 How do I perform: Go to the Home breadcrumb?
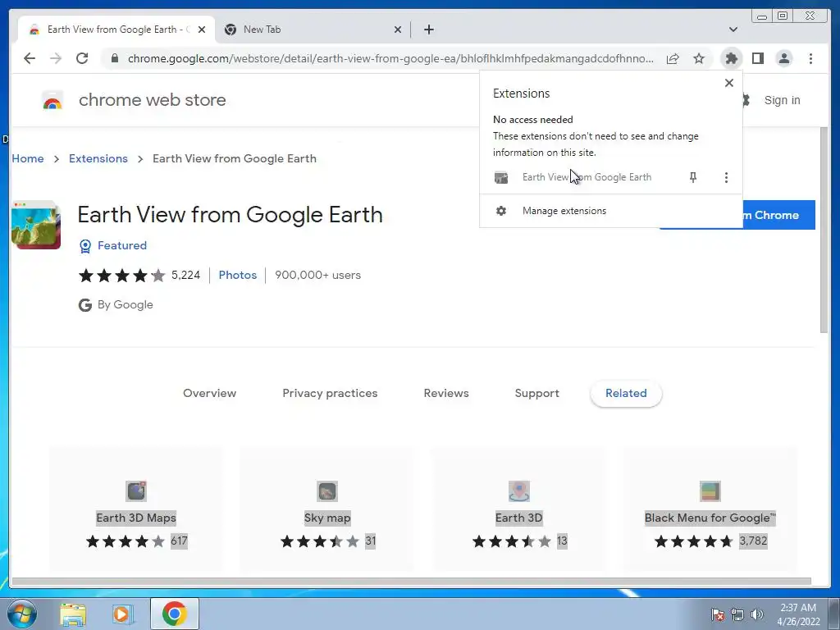28,158
